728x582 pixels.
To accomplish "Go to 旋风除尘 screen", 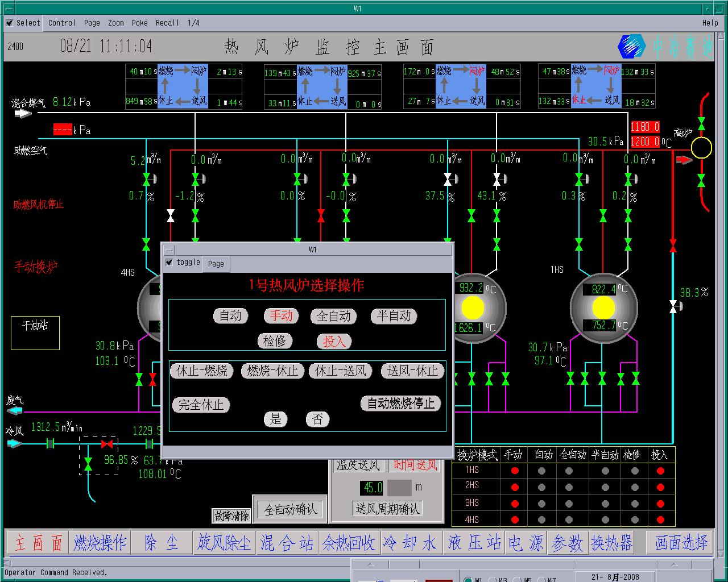I will point(224,543).
